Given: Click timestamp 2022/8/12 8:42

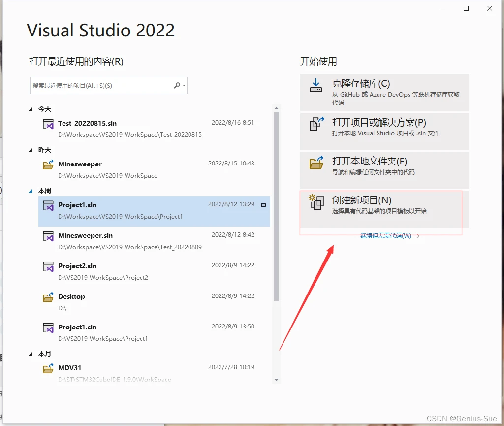Looking at the screenshot, I should (x=233, y=235).
